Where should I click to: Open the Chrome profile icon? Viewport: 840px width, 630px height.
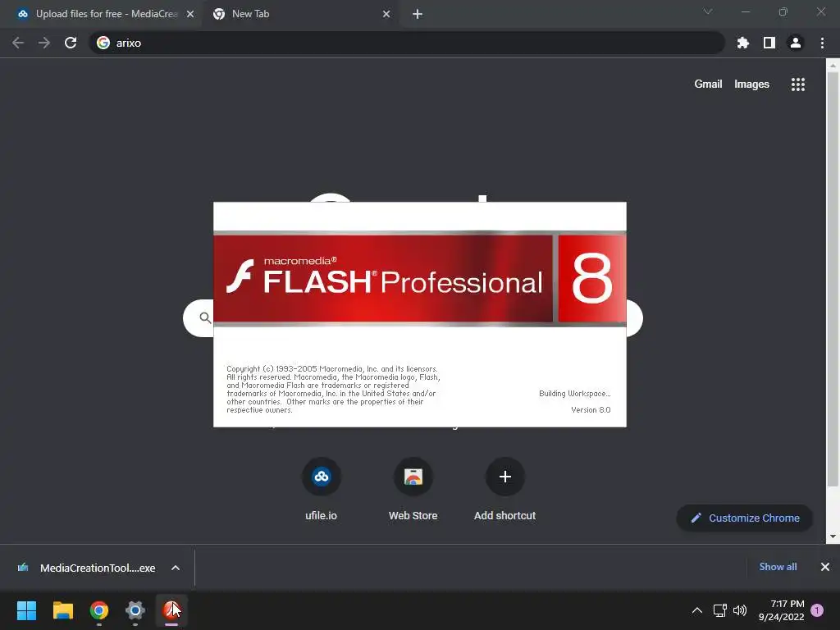pos(796,43)
